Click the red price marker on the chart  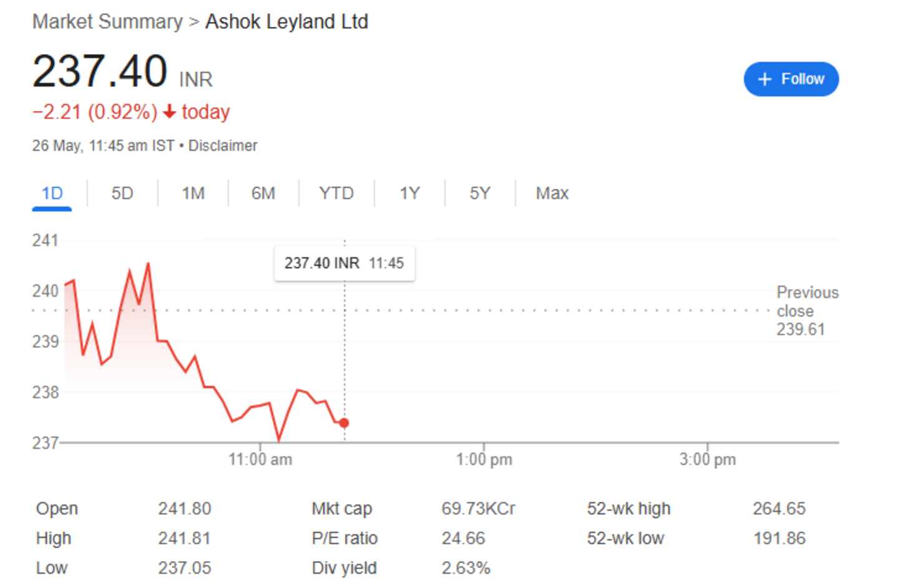[344, 423]
